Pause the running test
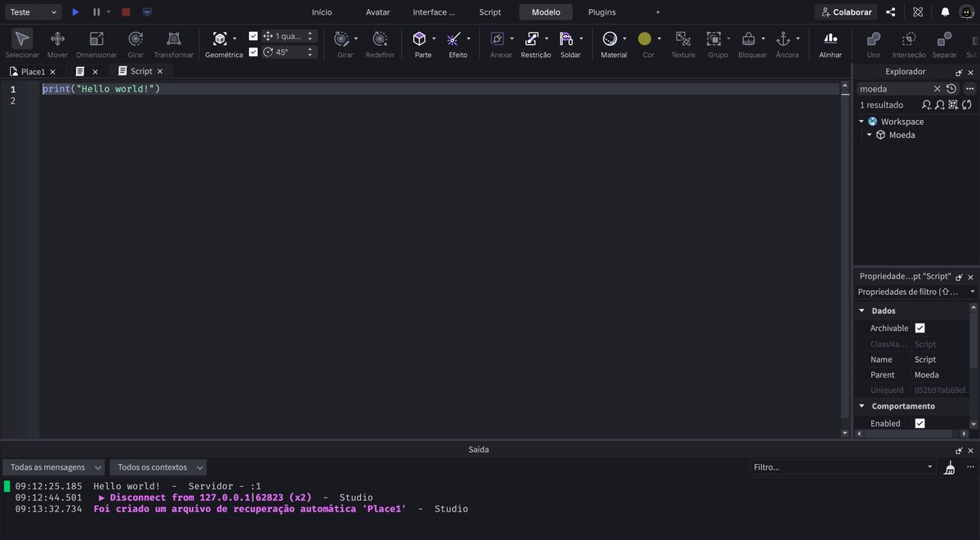The width and height of the screenshot is (980, 540). (96, 12)
